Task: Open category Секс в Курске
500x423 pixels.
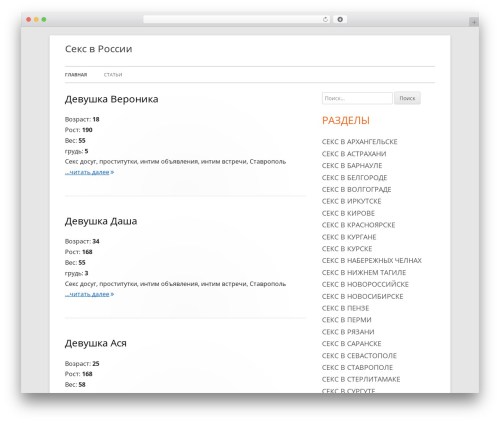Action: (x=347, y=249)
